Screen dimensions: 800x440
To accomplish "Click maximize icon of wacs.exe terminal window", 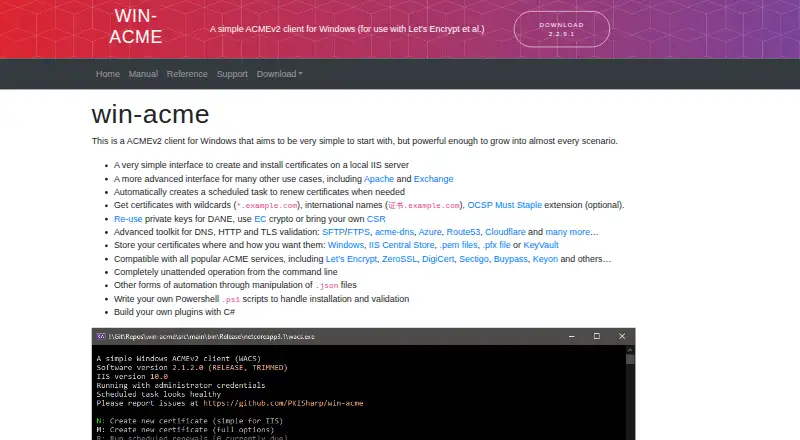I will (596, 336).
